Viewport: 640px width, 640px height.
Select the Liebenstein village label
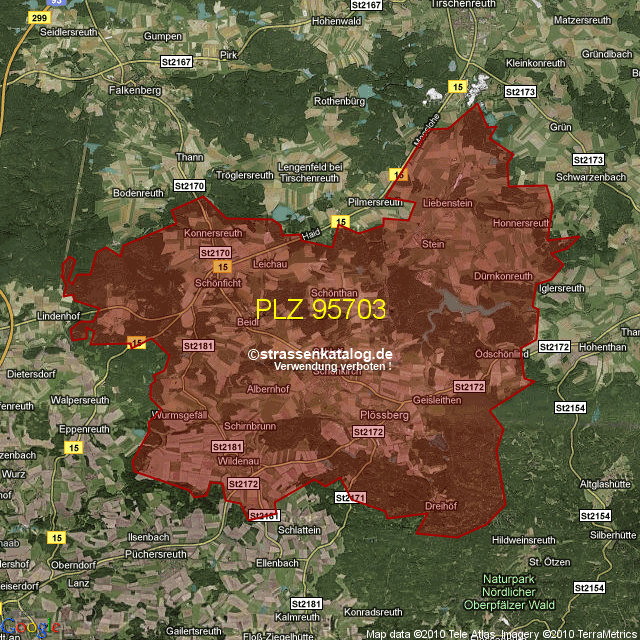pyautogui.click(x=447, y=203)
